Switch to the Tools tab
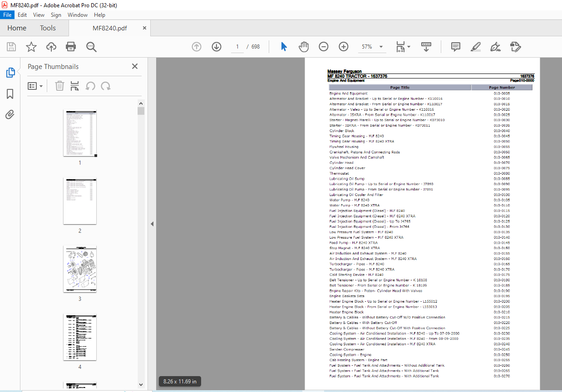The width and height of the screenshot is (562, 392). [x=48, y=28]
